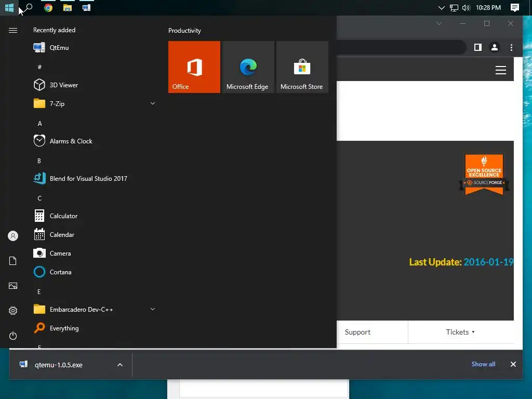
Task: Expand the Embarcadero Dev-C++ folder
Action: click(95, 310)
